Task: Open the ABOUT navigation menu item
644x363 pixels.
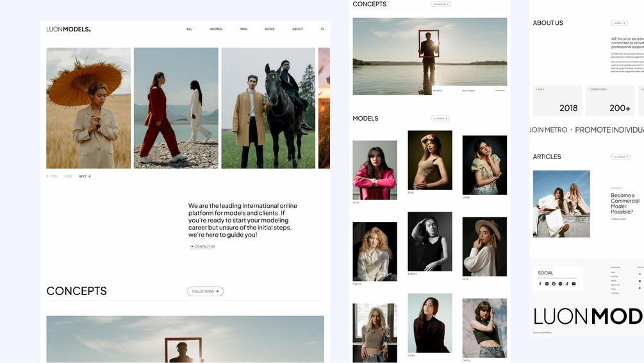Action: (298, 30)
